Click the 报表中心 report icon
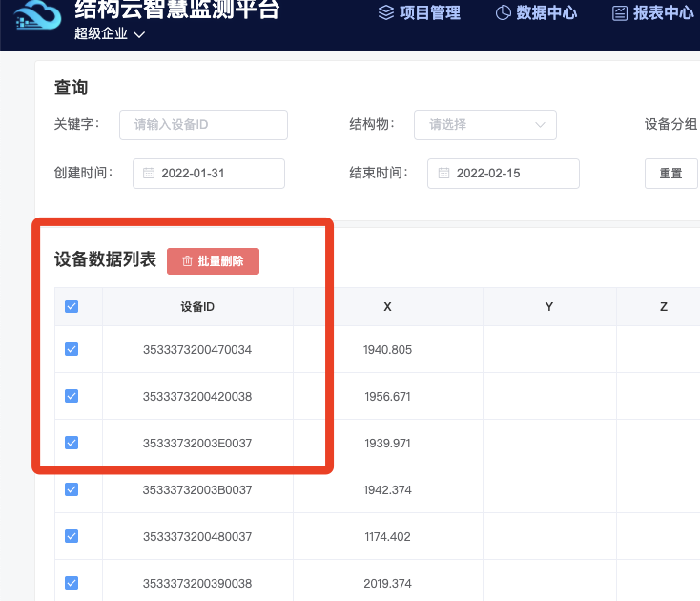Screen dimensions: 700x601 pos(620,13)
